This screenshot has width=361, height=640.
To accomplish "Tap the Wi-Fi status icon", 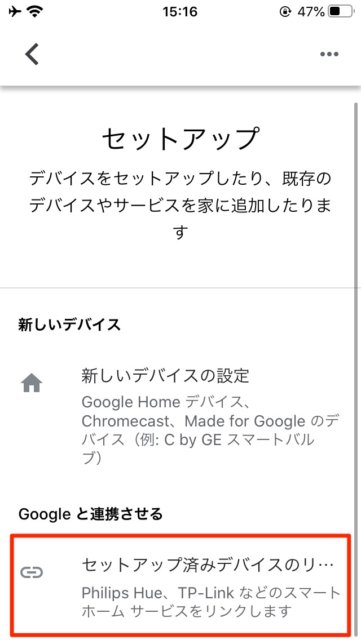I will pyautogui.click(x=36, y=12).
